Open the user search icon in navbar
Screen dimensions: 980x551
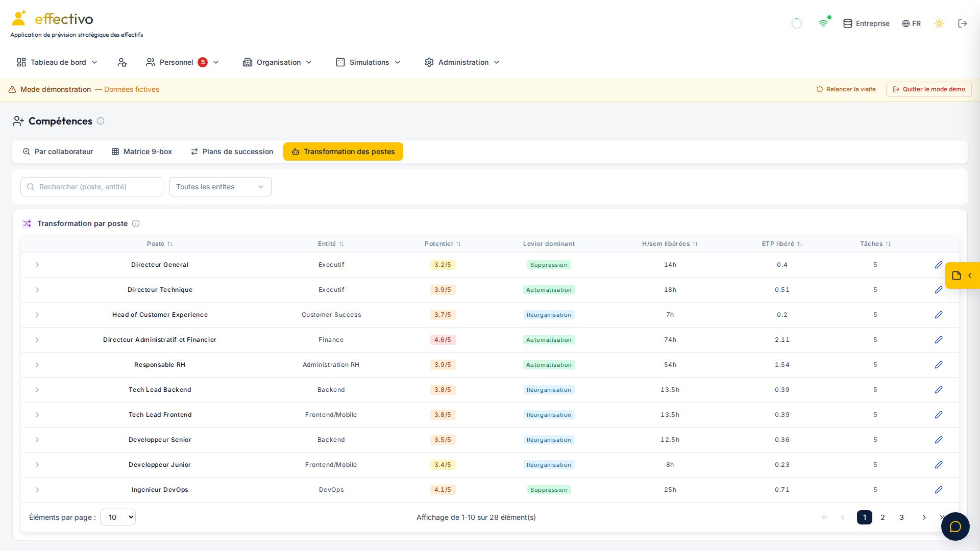coord(122,62)
